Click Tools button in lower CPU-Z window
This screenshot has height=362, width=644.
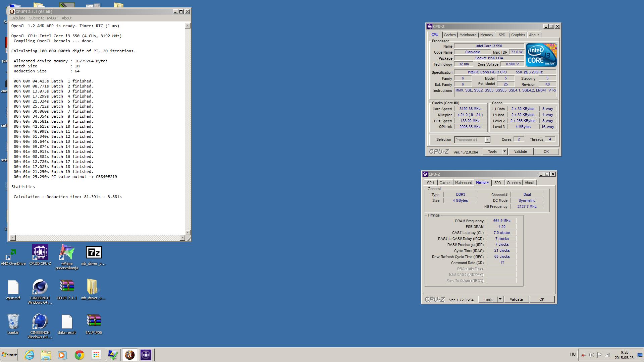click(488, 299)
